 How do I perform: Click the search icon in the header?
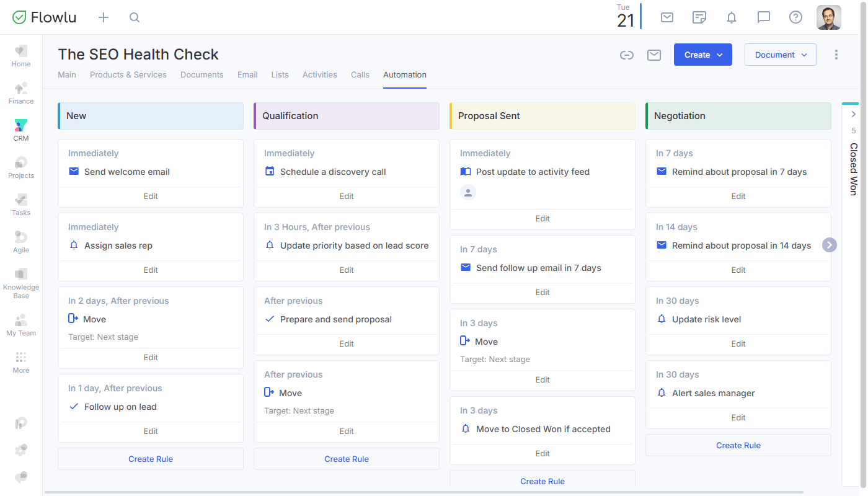pyautogui.click(x=134, y=17)
